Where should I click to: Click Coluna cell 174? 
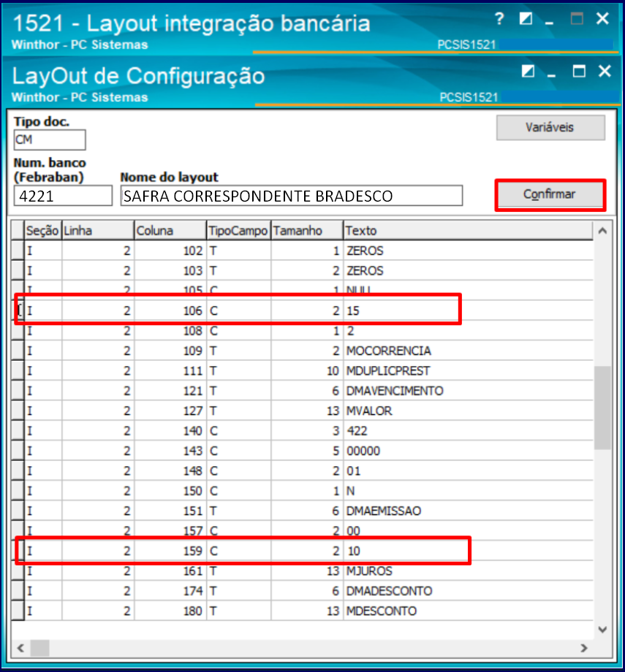[170, 591]
